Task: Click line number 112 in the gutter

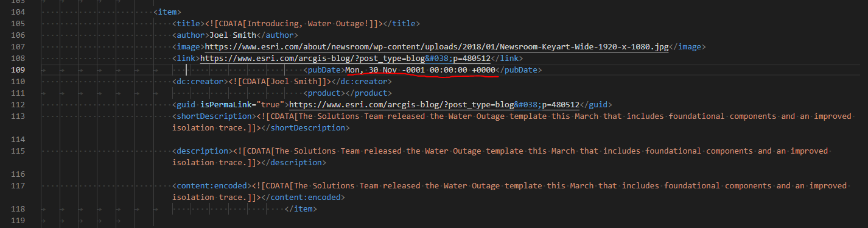Action: coord(18,104)
